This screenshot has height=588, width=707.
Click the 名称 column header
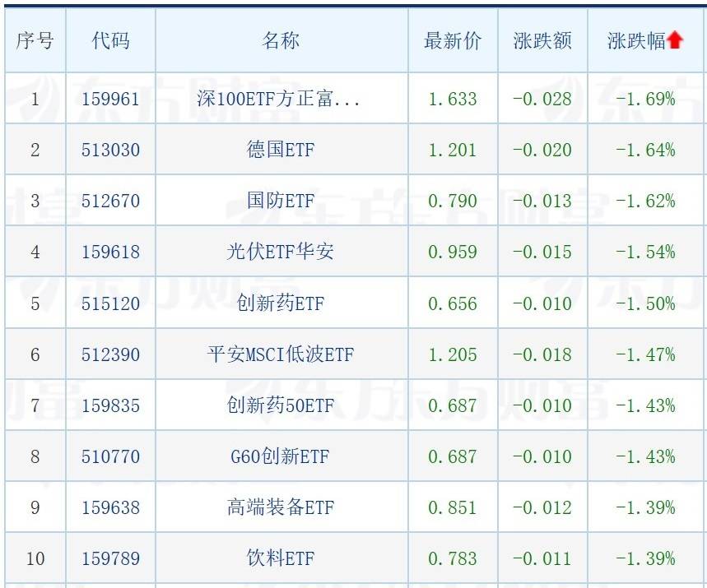281,40
